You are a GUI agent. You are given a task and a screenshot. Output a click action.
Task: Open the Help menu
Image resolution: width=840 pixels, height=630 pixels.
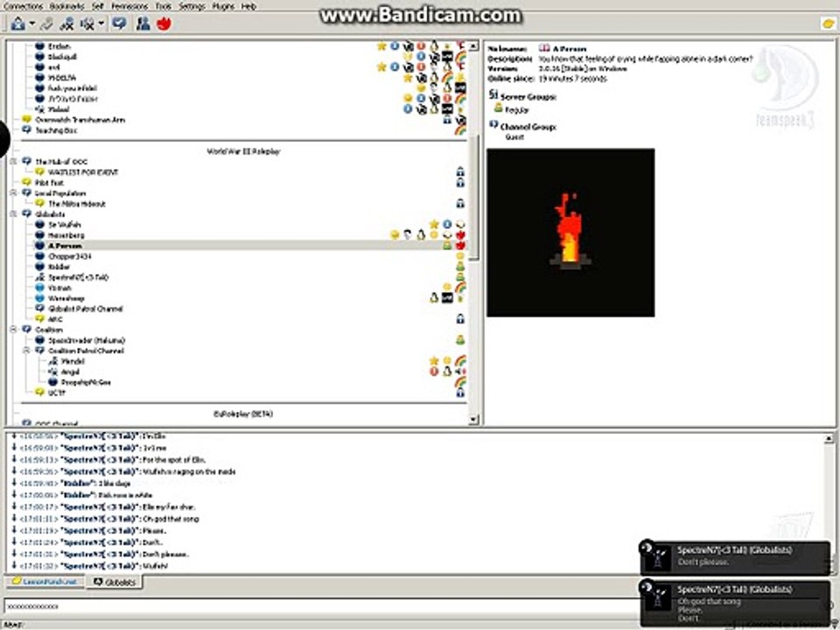click(x=248, y=6)
